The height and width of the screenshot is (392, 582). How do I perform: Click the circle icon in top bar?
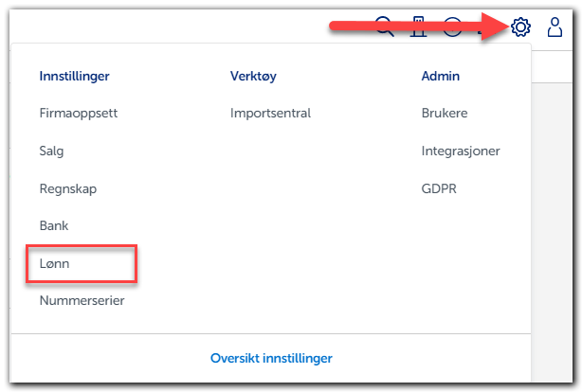[x=452, y=27]
